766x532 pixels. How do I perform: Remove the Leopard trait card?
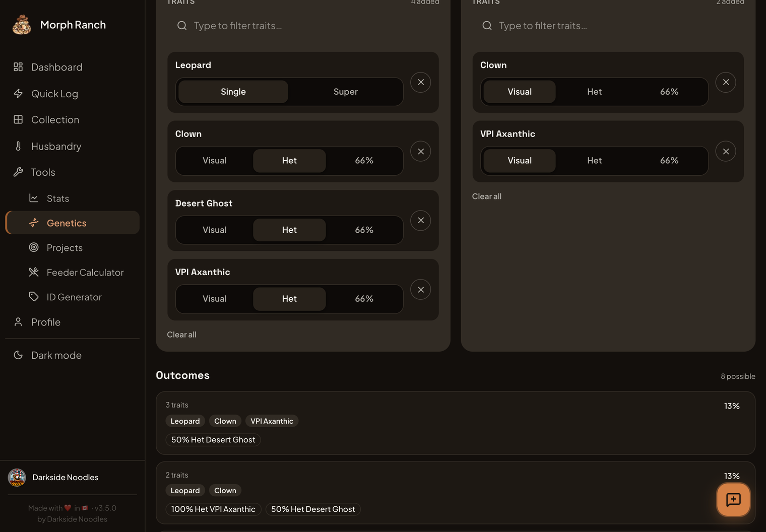pyautogui.click(x=421, y=82)
